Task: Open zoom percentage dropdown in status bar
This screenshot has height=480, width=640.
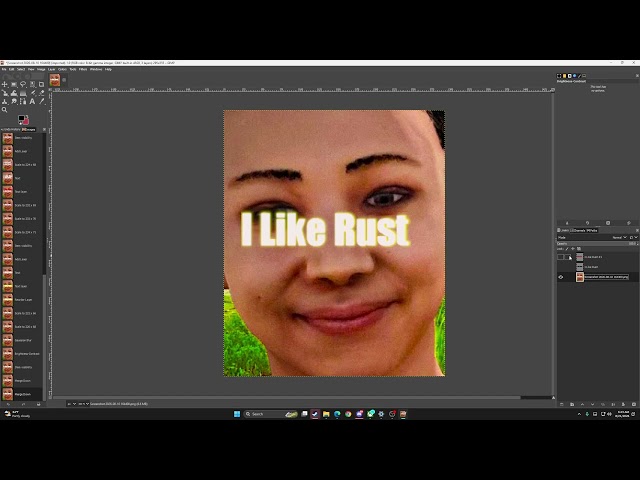Action: coord(84,404)
